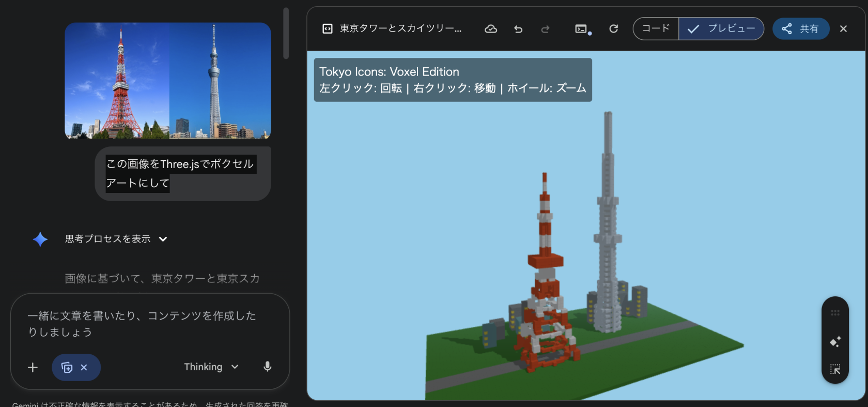Viewport: 868px width, 407px height.
Task: Remove the Canvas tool chip
Action: pyautogui.click(x=84, y=367)
